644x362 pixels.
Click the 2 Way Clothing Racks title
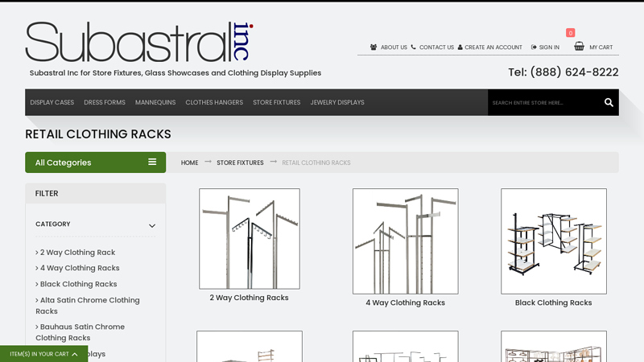tap(249, 298)
